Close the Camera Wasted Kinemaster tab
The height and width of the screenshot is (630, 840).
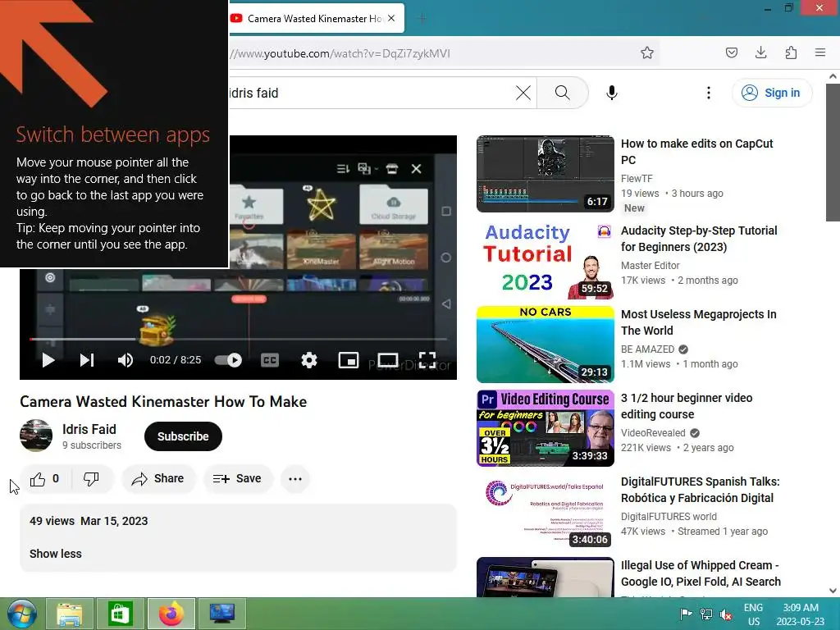tap(391, 18)
